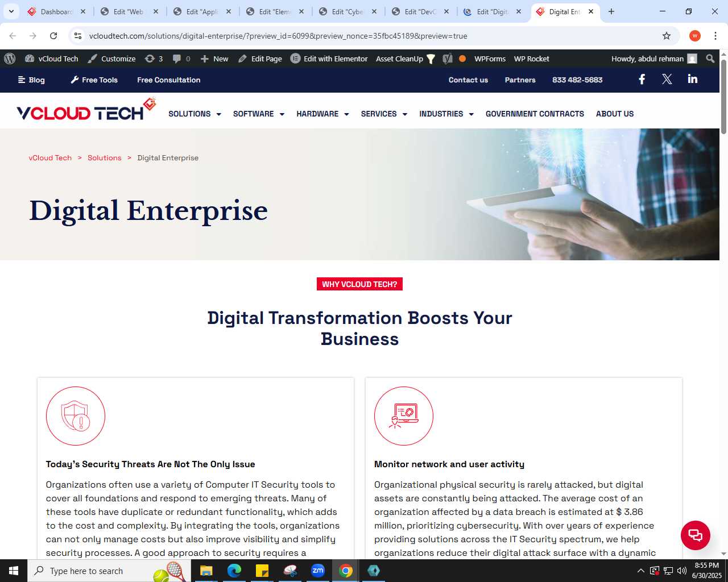The width and height of the screenshot is (728, 582).
Task: Open the Chrome three-dot menu
Action: [x=715, y=36]
